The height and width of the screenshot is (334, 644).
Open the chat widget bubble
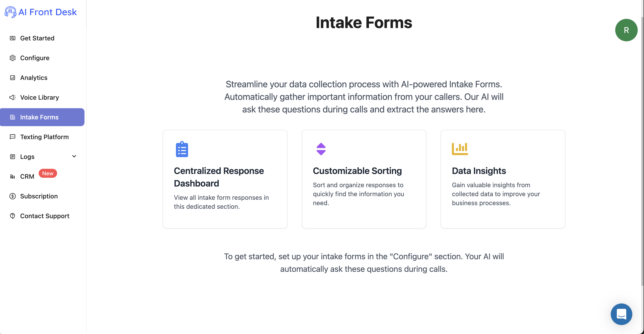[x=621, y=314]
